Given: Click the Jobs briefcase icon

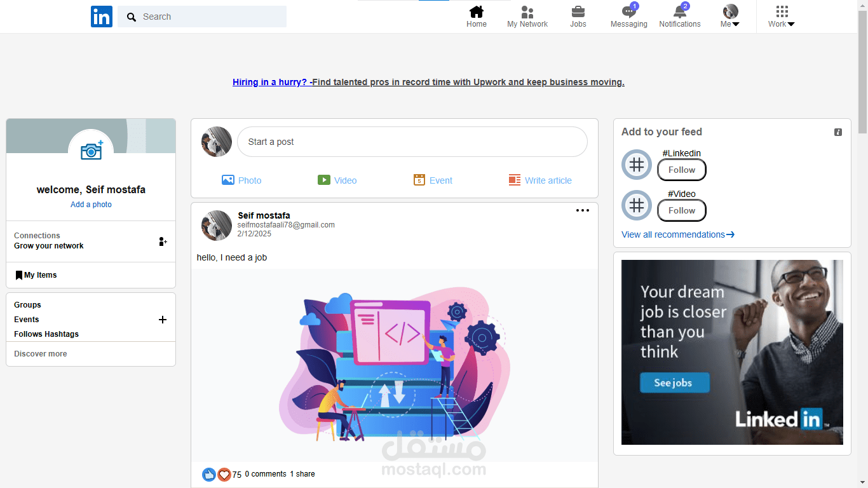Looking at the screenshot, I should point(578,11).
